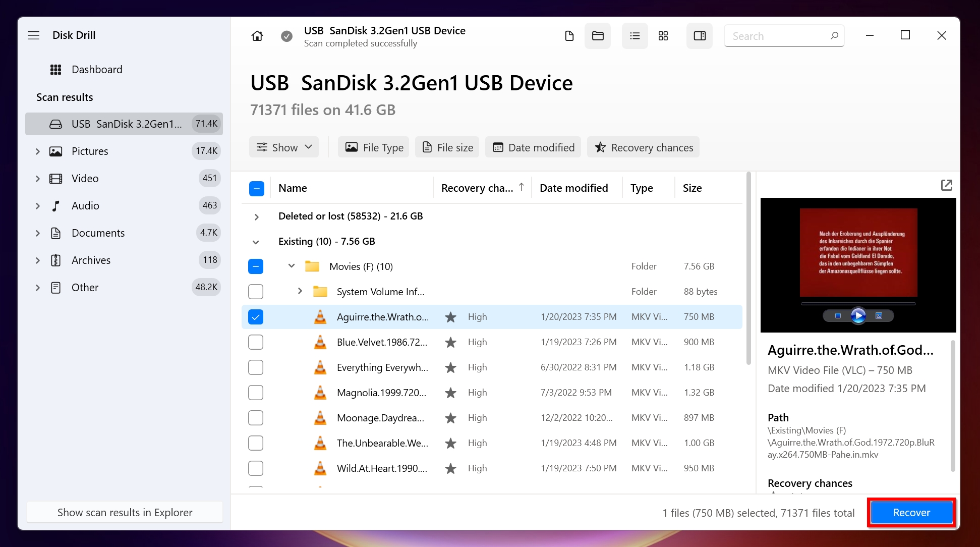The width and height of the screenshot is (980, 547).
Task: Sort by Recovery chances column header
Action: click(x=482, y=188)
